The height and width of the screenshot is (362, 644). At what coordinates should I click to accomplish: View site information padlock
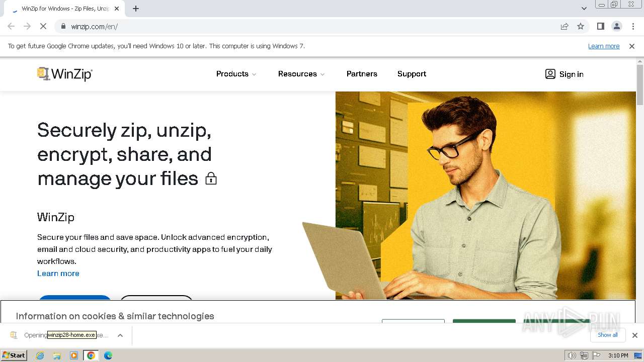point(63,26)
